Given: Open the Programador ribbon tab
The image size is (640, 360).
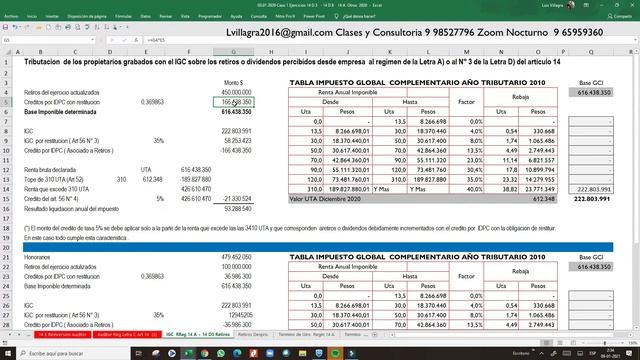Looking at the screenshot, I should [210, 16].
